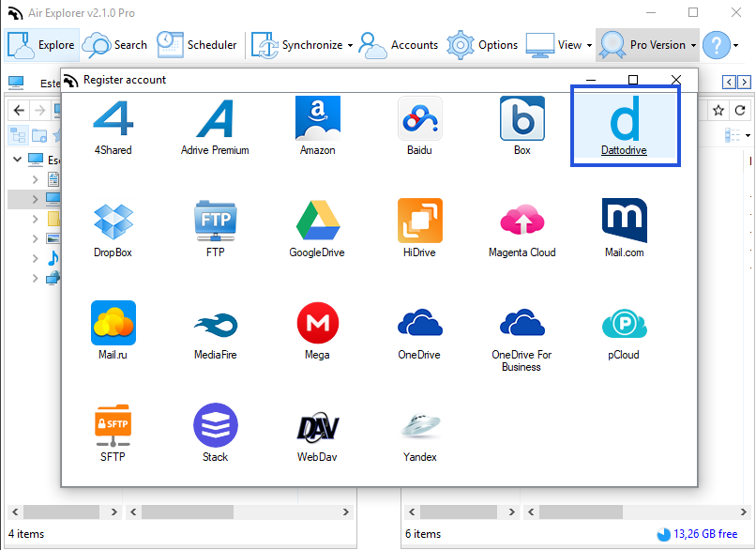Select GoogleDrive account type
Screen dimensions: 756x550
[x=317, y=229]
